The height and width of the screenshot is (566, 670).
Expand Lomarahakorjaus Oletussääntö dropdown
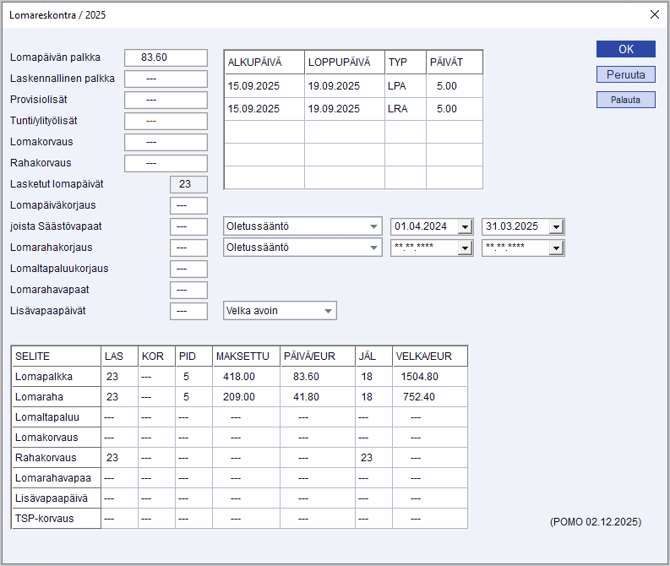point(373,247)
